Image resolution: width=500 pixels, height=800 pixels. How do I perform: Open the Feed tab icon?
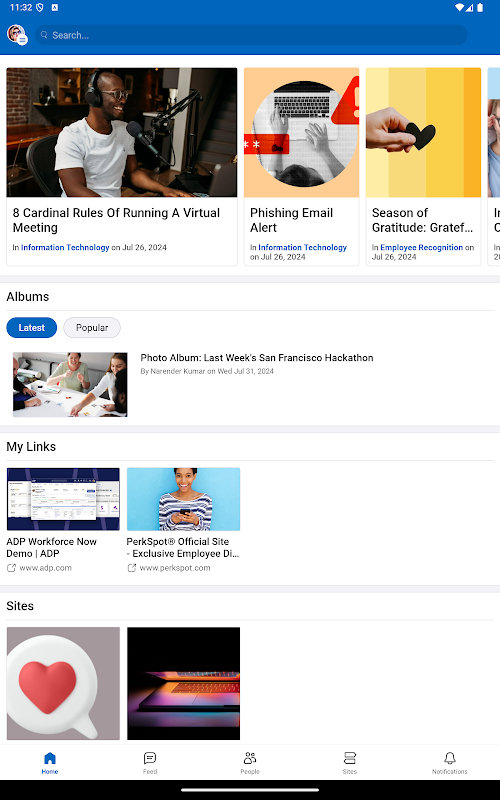[x=150, y=758]
